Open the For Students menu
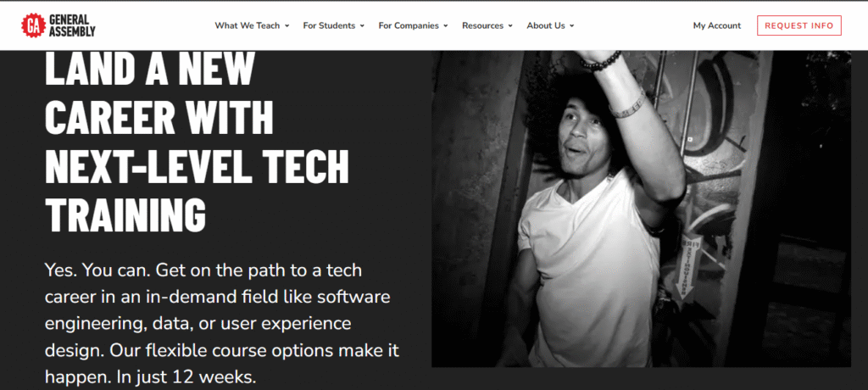This screenshot has width=868, height=390. tap(329, 25)
